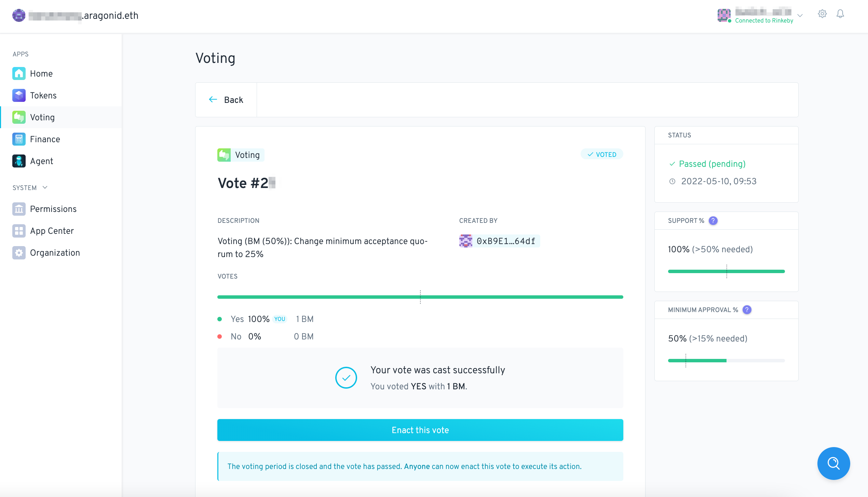868x497 pixels.
Task: Open the App Center
Action: (52, 231)
